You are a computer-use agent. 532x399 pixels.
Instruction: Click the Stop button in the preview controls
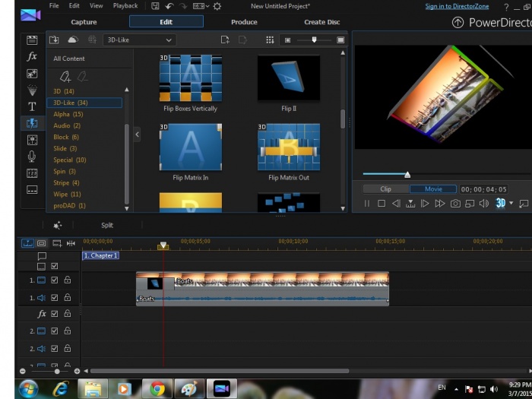coord(382,204)
